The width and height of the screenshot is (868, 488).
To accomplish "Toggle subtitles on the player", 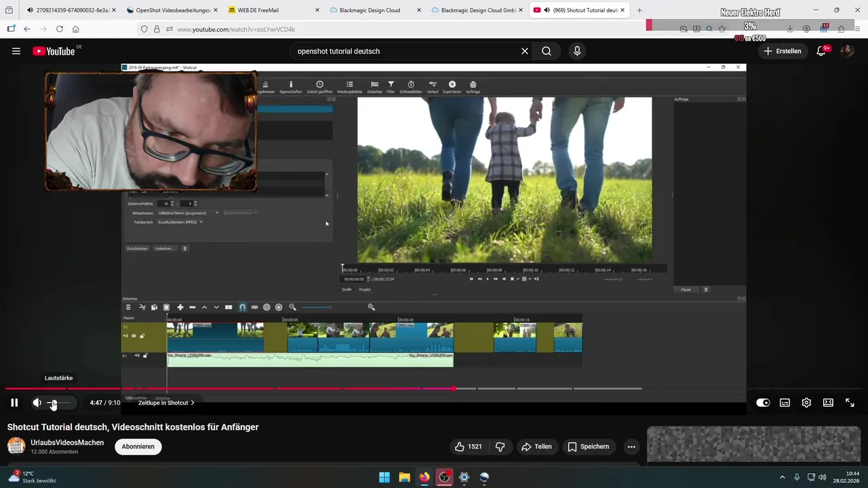I will (785, 403).
